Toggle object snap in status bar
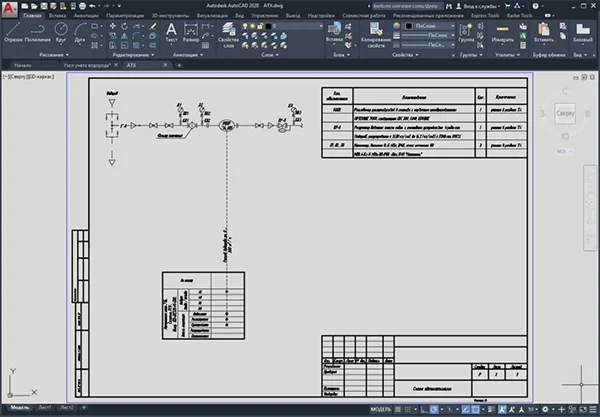The width and height of the screenshot is (600, 417). 475,409
